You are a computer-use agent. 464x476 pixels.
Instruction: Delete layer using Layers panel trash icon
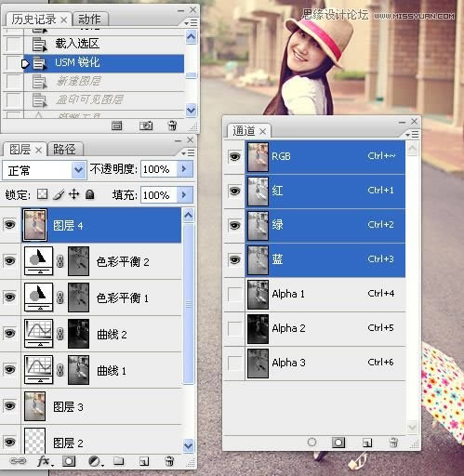tap(169, 461)
